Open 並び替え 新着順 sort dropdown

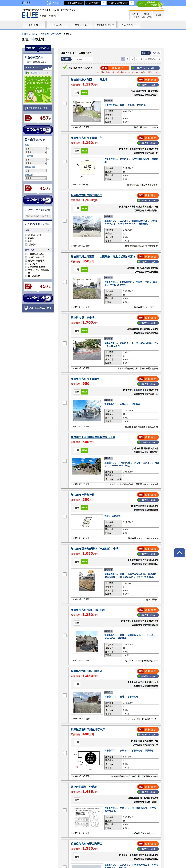click(x=82, y=59)
